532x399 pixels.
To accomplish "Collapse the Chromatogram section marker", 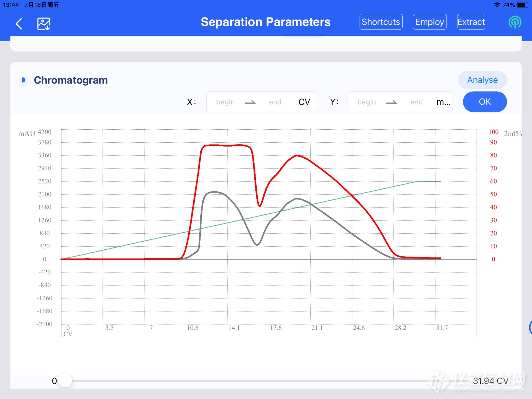I will tap(24, 80).
